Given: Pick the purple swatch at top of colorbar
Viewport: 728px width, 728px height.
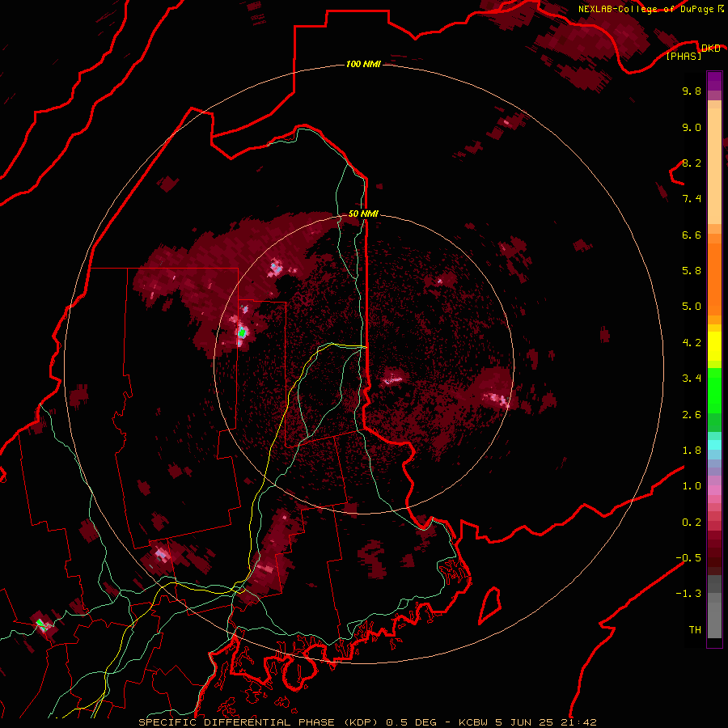Looking at the screenshot, I should [714, 81].
